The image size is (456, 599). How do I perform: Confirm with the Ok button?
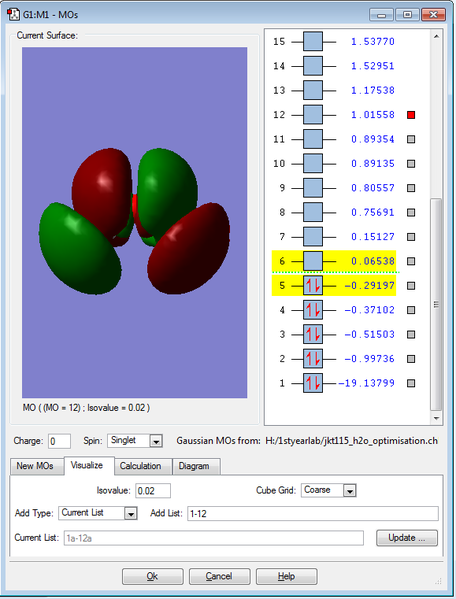point(152,576)
